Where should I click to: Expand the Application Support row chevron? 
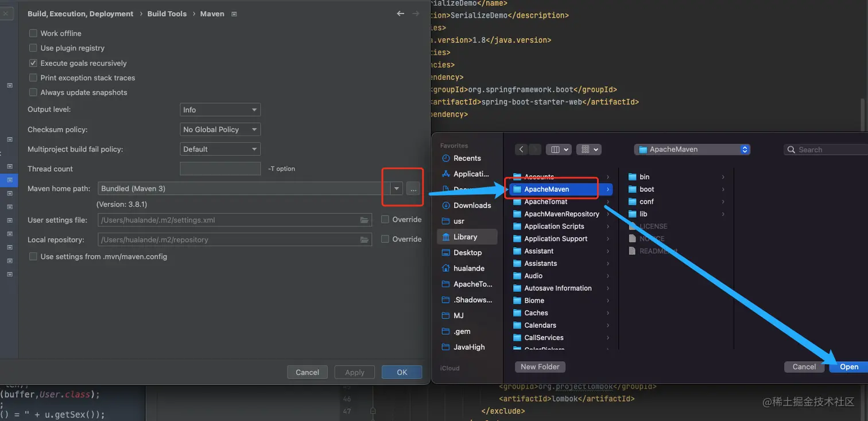pyautogui.click(x=608, y=239)
